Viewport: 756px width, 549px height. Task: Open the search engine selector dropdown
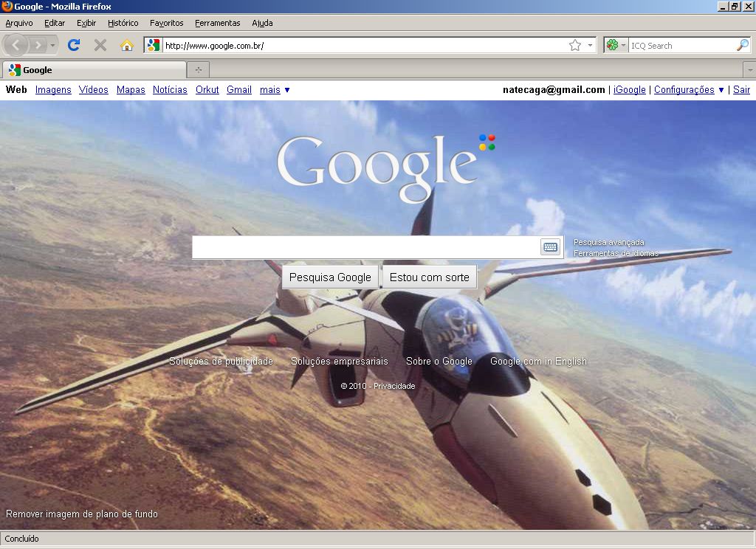(616, 46)
